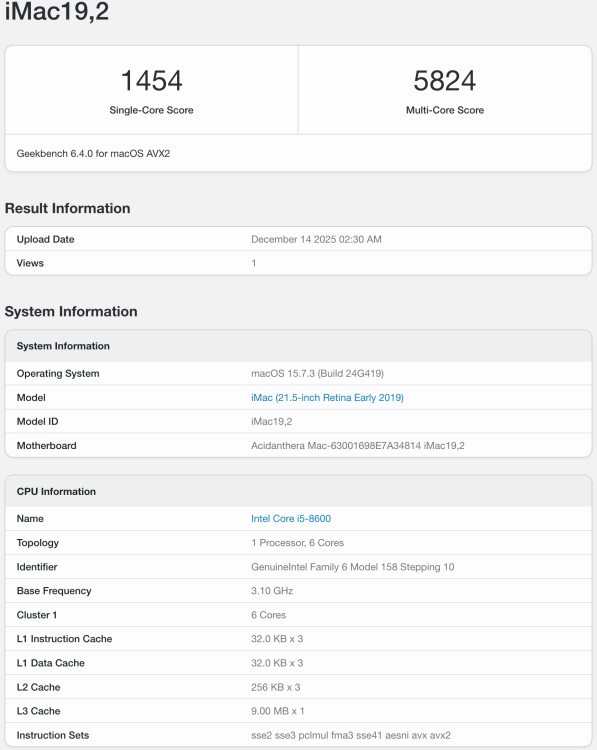
Task: Click the 'L1 Instruction Cache' row label
Action: tap(65, 639)
